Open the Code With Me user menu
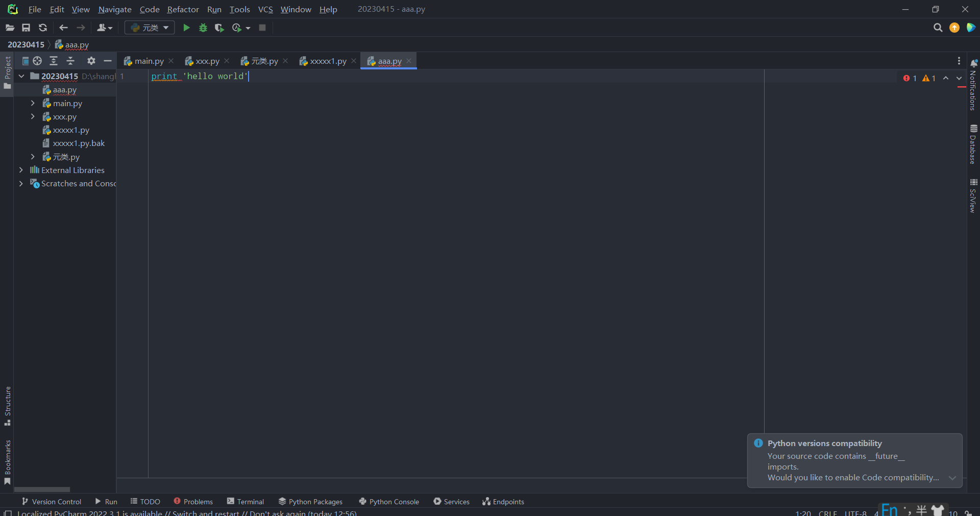This screenshot has width=980, height=516. tap(105, 28)
